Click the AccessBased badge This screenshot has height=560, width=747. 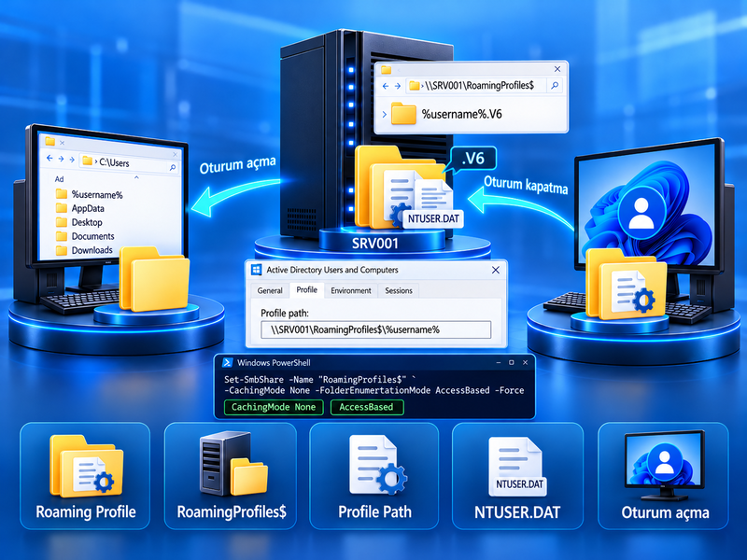click(367, 407)
